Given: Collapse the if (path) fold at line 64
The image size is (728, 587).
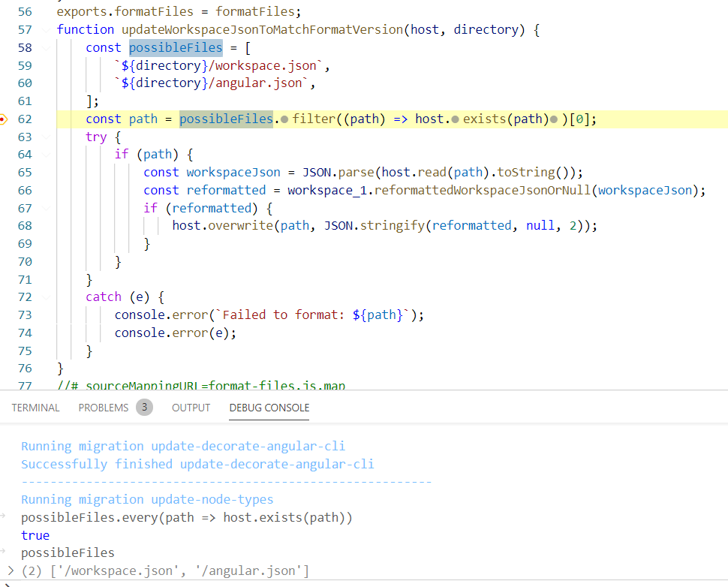Looking at the screenshot, I should [46, 155].
